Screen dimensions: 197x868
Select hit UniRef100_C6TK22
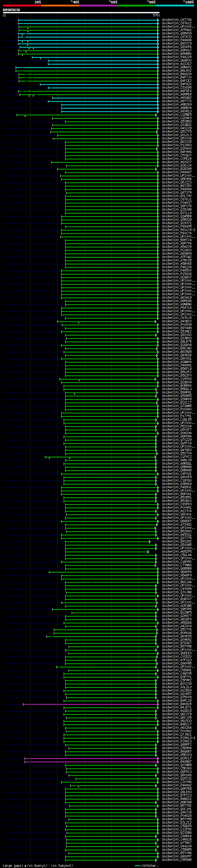(x=177, y=23)
